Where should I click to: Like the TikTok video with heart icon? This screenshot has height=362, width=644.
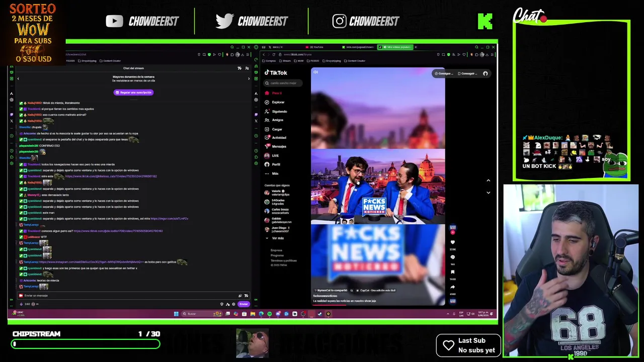pyautogui.click(x=452, y=242)
